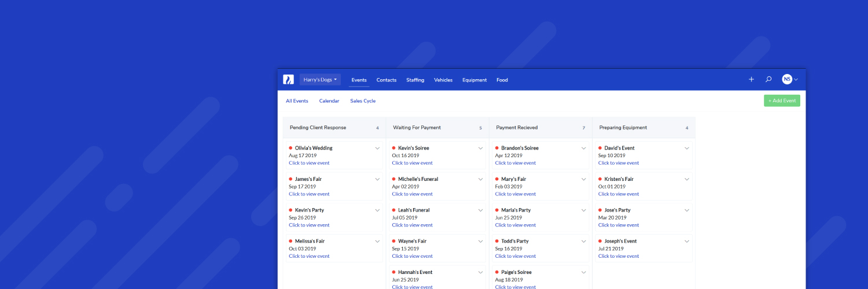Viewport: 868px width, 289px height.
Task: Expand the David's Event card chevron
Action: pos(687,148)
